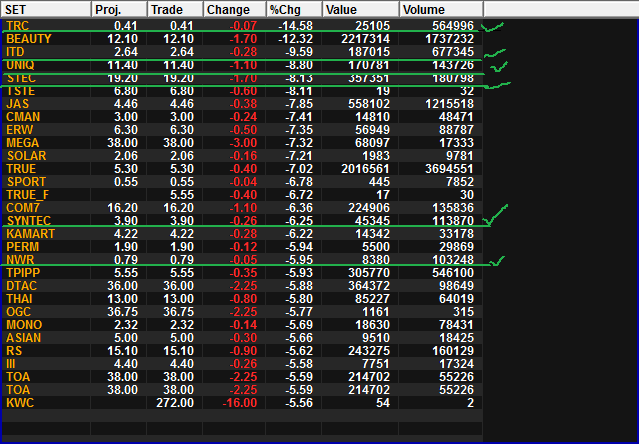
Task: Select the UNIQ stock symbol
Action: click(20, 65)
